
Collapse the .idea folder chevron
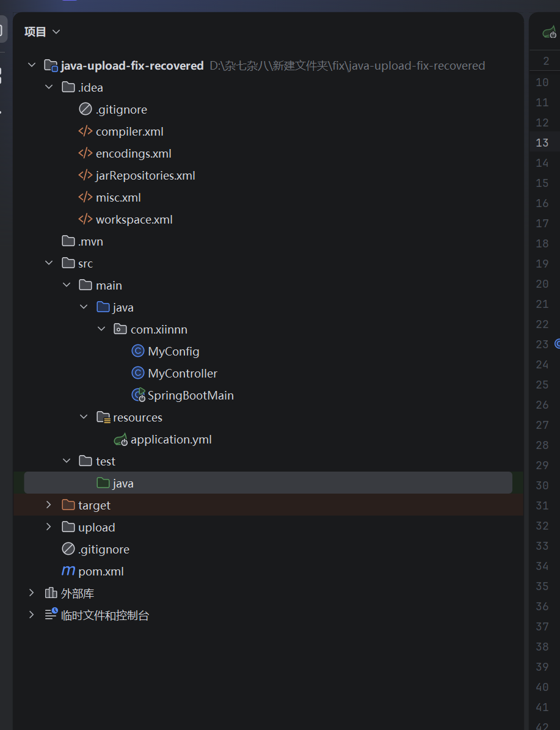click(49, 87)
